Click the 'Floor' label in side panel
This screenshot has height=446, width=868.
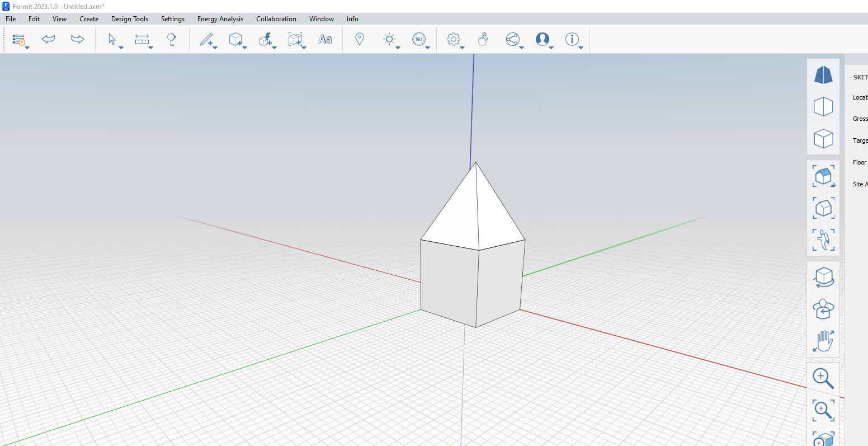(x=860, y=162)
